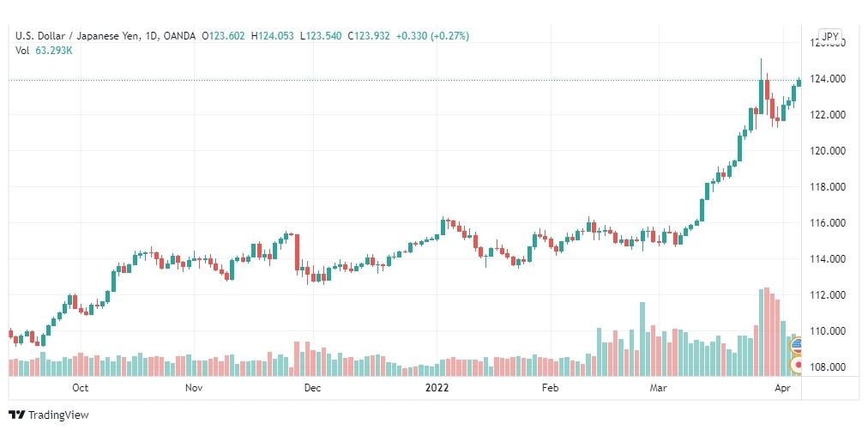Viewport: 868px width, 430px height.
Task: Click the close price C123.932 value
Action: pyautogui.click(x=368, y=36)
